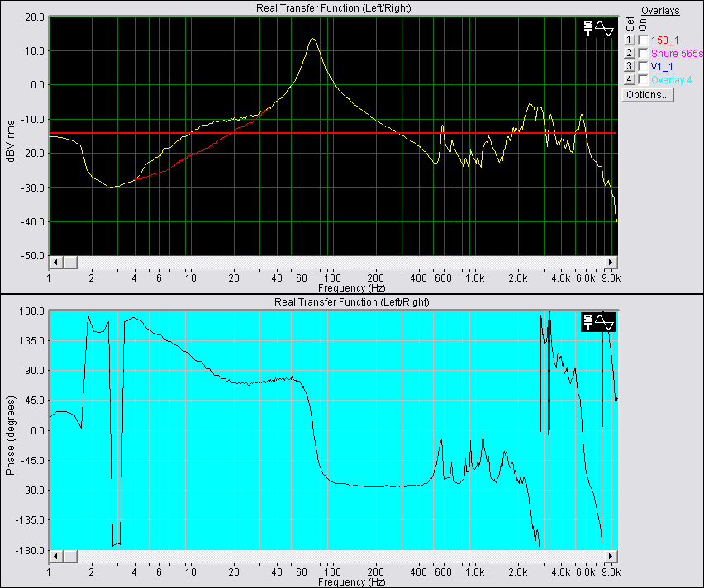Click Set button 3 for V1_1
This screenshot has height=588, width=704.
click(629, 66)
